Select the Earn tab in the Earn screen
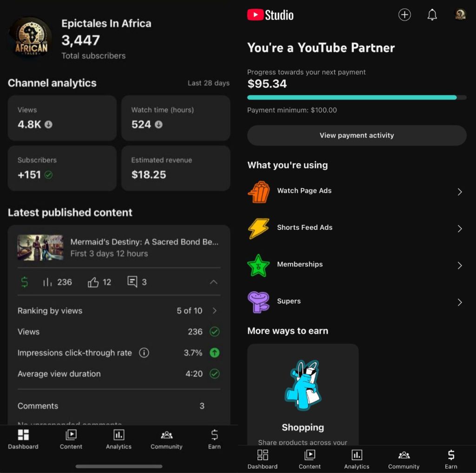This screenshot has height=473, width=476. (451, 460)
